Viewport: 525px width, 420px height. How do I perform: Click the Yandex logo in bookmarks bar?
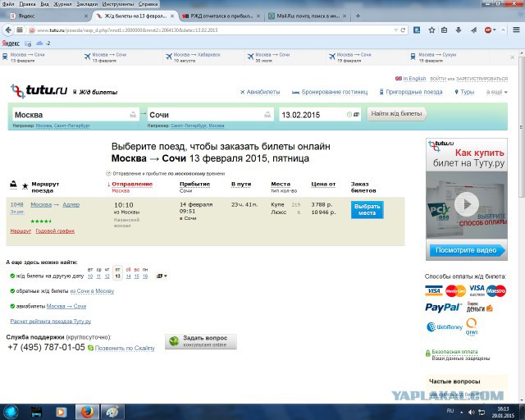[11, 43]
